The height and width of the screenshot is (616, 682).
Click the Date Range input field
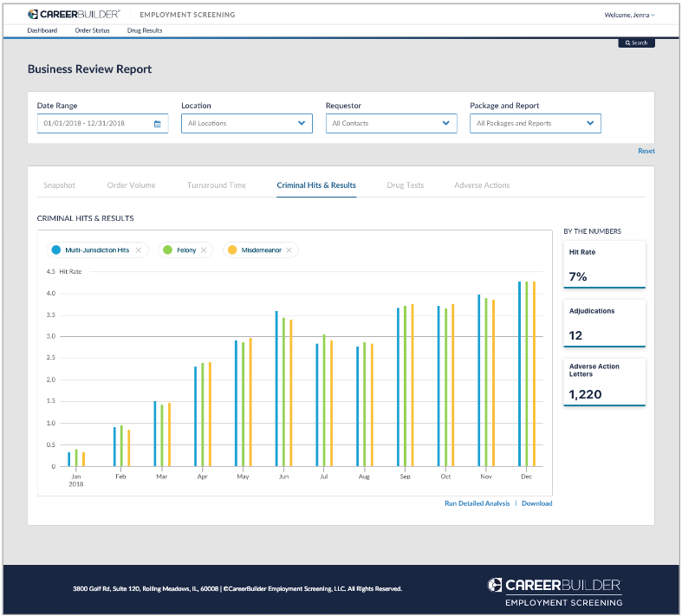tap(91, 124)
